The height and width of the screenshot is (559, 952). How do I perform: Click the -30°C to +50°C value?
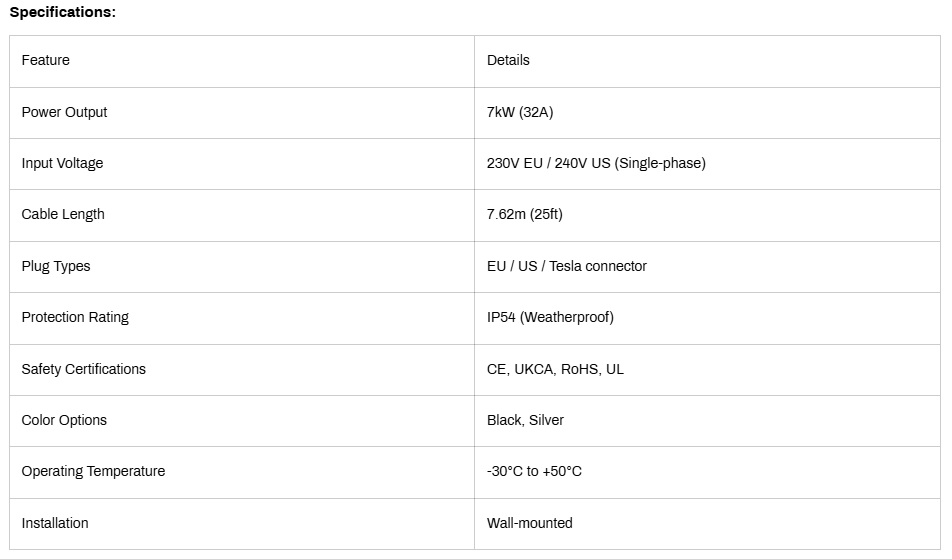(x=534, y=472)
